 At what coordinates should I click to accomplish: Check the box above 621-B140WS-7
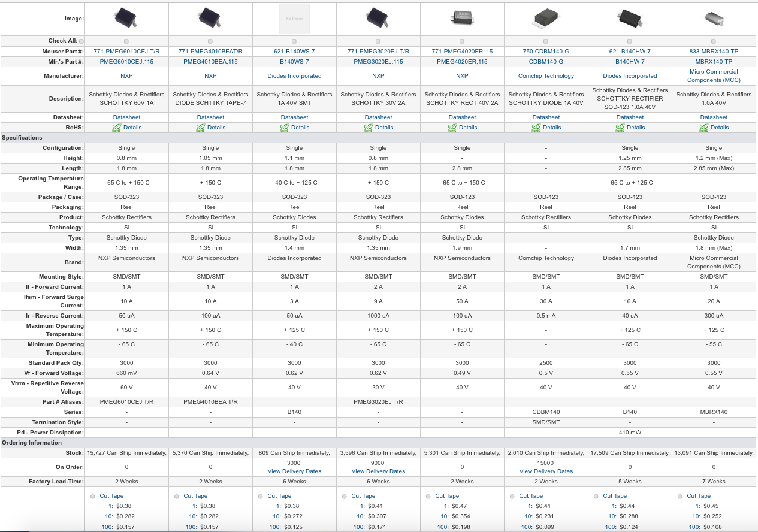pyautogui.click(x=294, y=41)
